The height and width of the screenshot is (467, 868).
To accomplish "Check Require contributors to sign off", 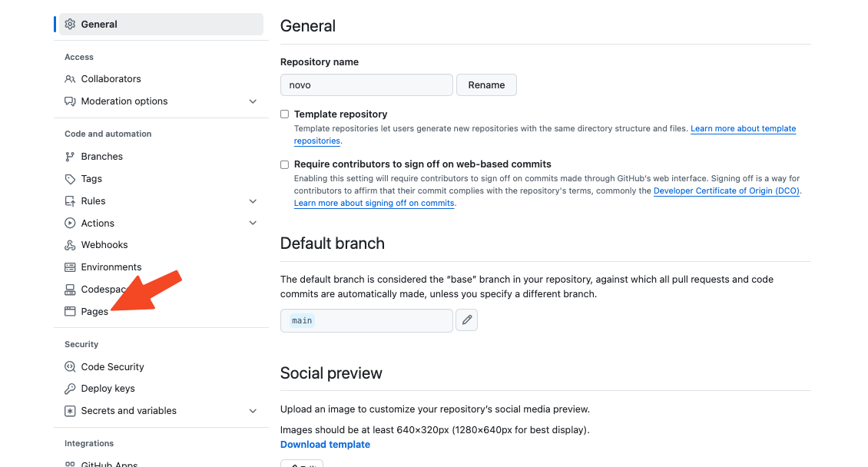I will pos(285,164).
